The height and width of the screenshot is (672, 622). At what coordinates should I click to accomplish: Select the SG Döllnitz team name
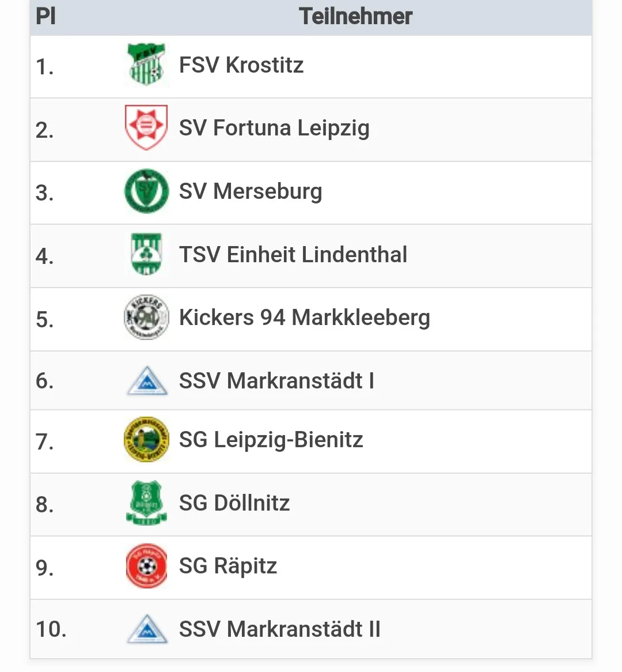click(234, 503)
